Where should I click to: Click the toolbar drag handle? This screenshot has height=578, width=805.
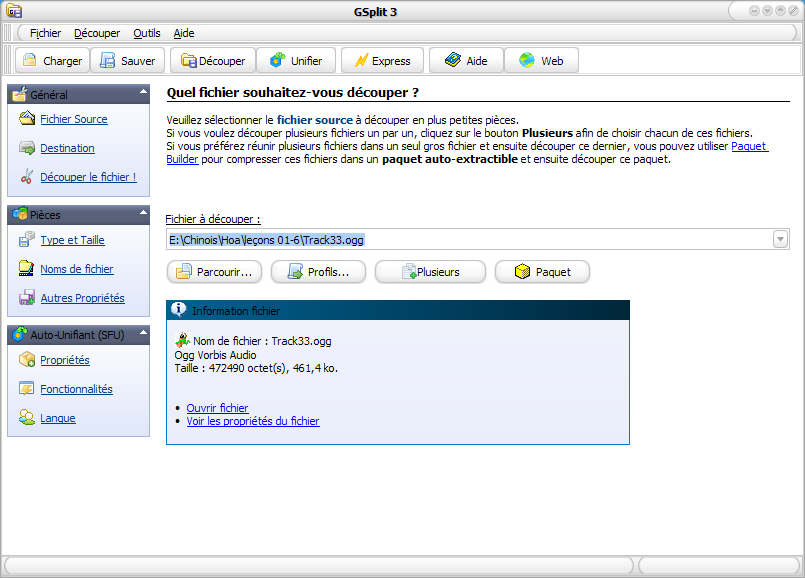coord(7,60)
